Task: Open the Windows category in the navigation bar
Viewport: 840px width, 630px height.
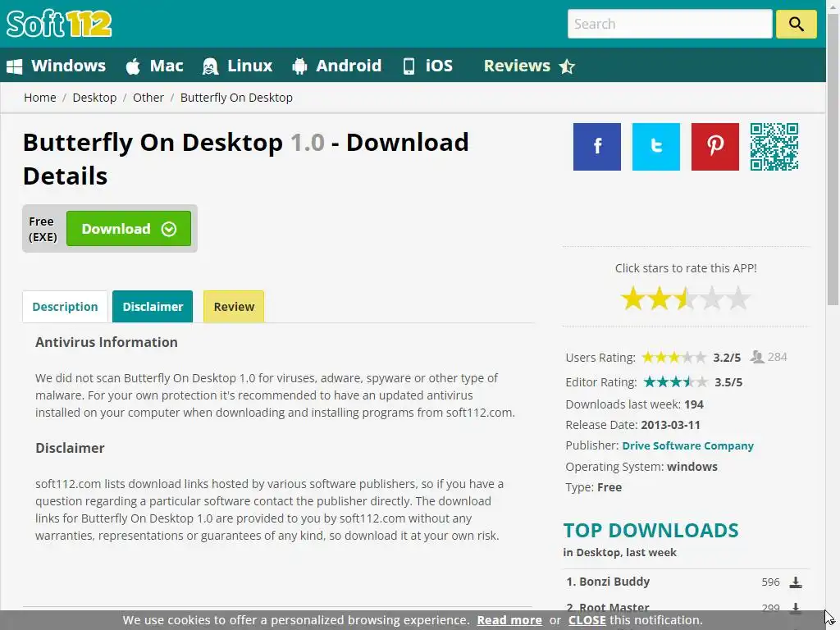Action: click(68, 66)
